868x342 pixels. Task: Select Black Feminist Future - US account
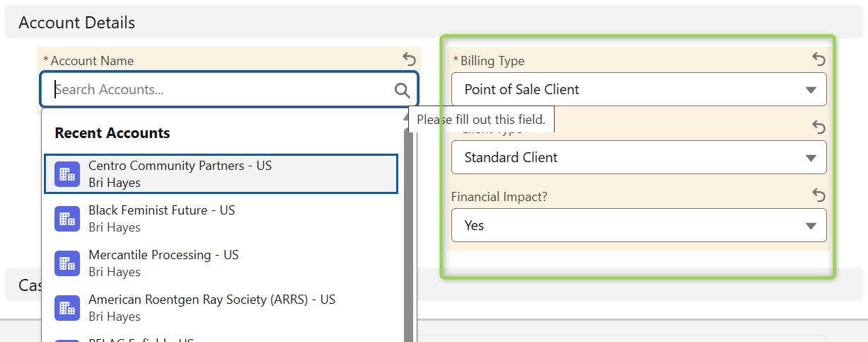221,219
